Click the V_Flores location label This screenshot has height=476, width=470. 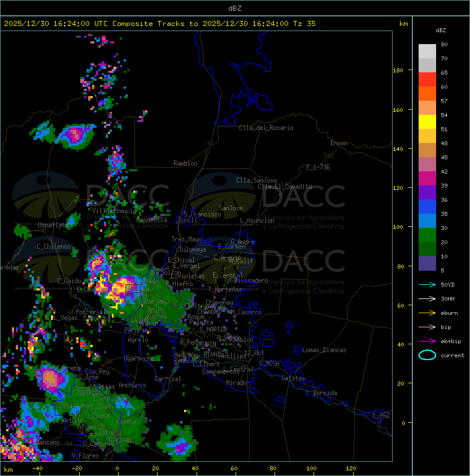[85, 456]
